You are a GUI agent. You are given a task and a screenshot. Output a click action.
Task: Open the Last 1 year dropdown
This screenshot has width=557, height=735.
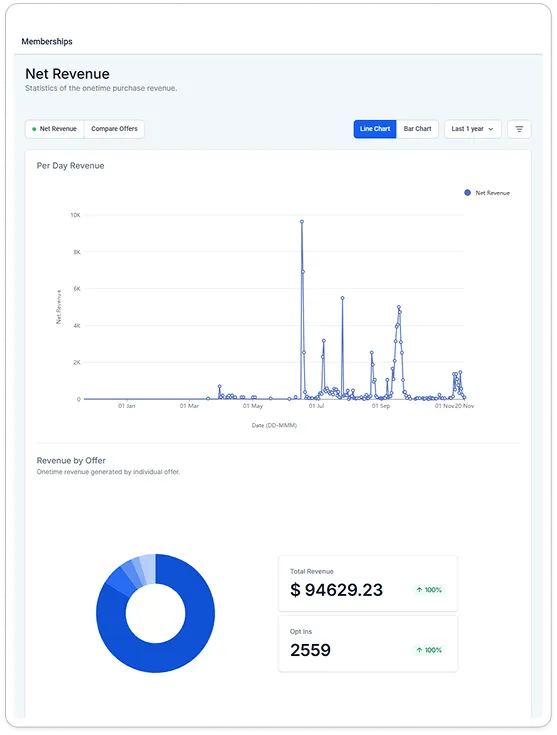(x=473, y=129)
